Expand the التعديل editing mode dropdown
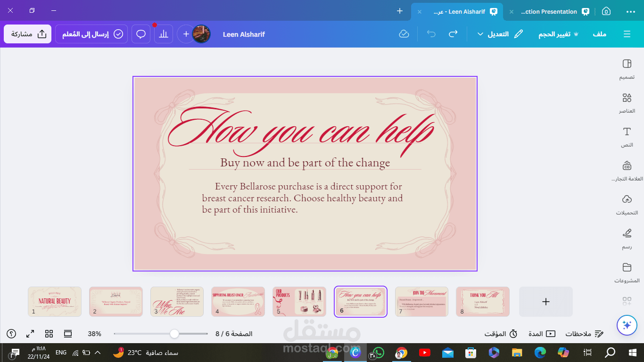Image resolution: width=644 pixels, height=362 pixels. [x=500, y=34]
